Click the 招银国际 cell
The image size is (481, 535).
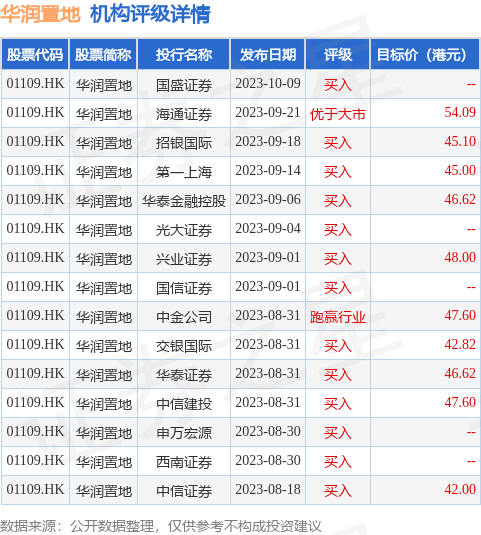point(184,143)
